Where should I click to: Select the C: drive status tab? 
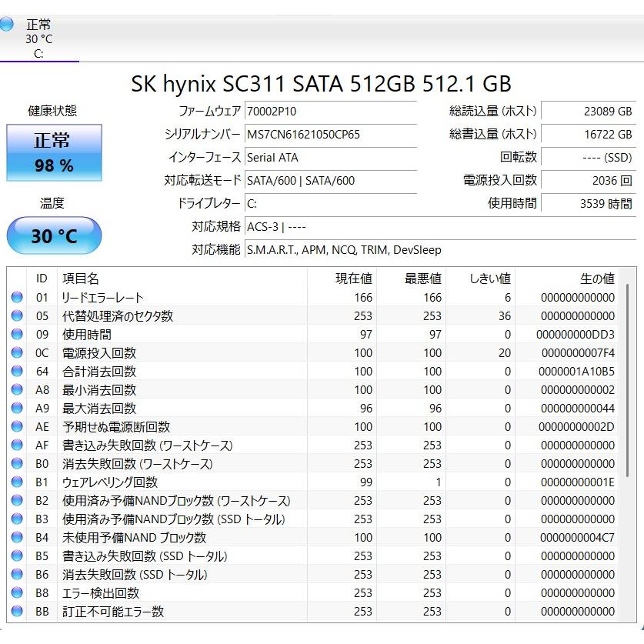coord(39,39)
